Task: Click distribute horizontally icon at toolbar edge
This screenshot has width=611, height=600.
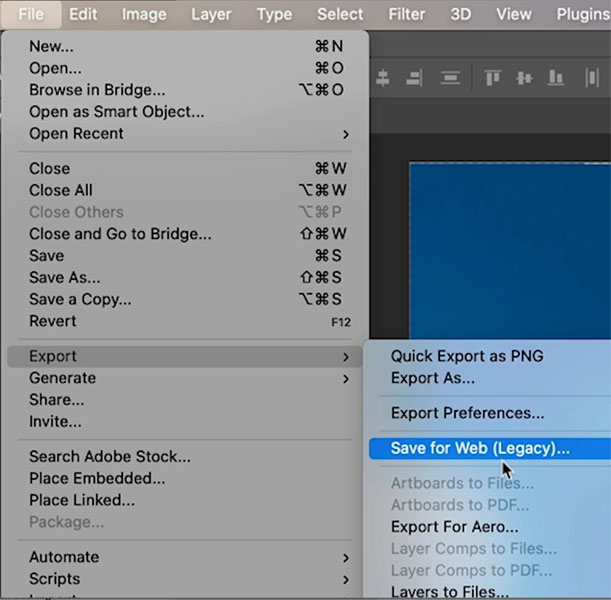Action: (x=592, y=78)
